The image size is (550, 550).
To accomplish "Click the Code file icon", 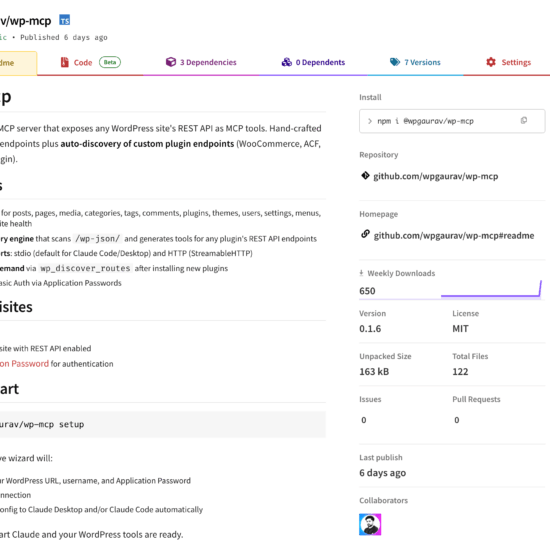I will pyautogui.click(x=65, y=62).
